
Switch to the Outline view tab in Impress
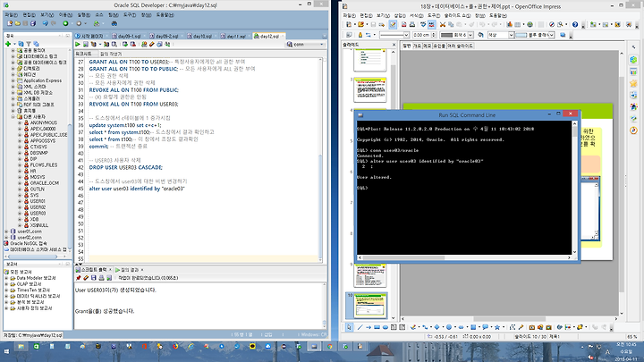(417, 46)
